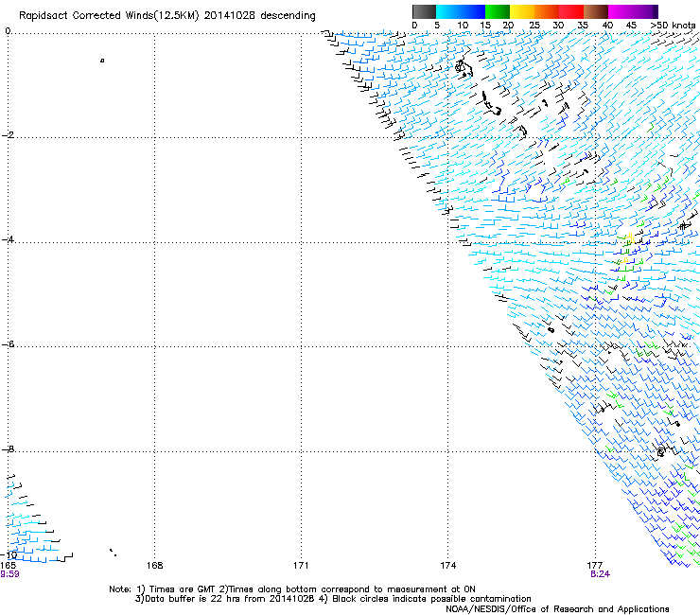Click latitude label -8
Screen dimensions: 700x615
click(x=8, y=448)
